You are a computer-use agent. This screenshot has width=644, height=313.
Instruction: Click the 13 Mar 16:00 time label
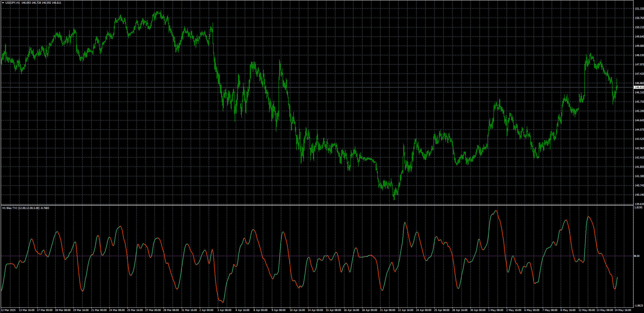27,310
